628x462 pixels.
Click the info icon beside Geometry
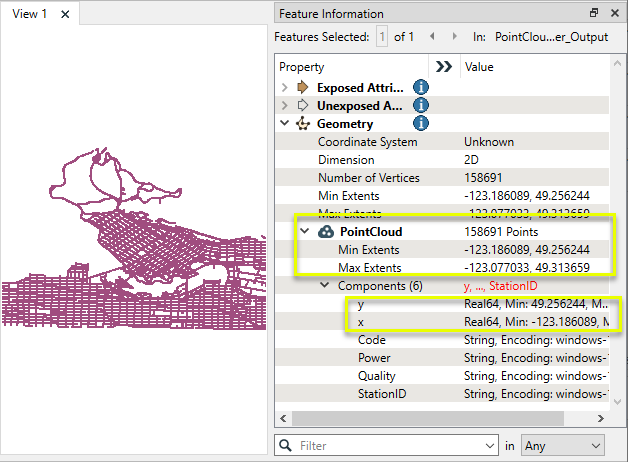[421, 124]
